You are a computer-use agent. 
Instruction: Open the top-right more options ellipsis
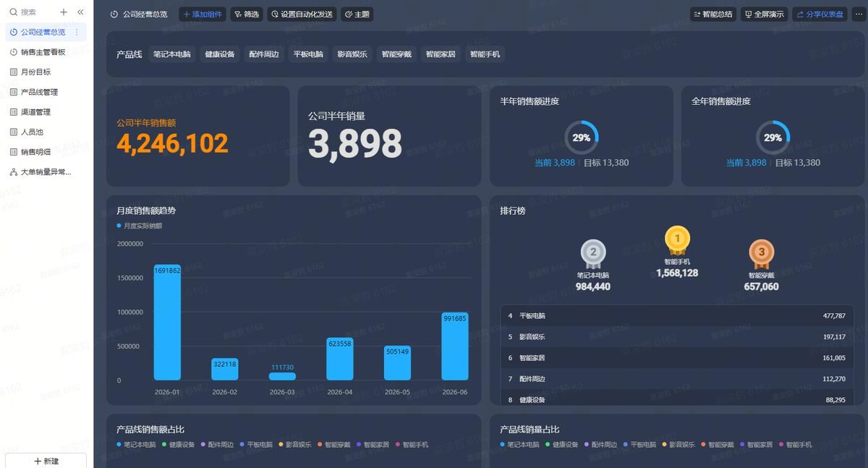(859, 14)
